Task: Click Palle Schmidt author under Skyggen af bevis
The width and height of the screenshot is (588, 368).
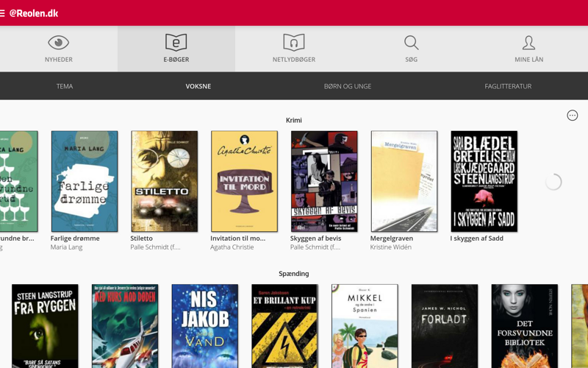Action: (x=315, y=247)
